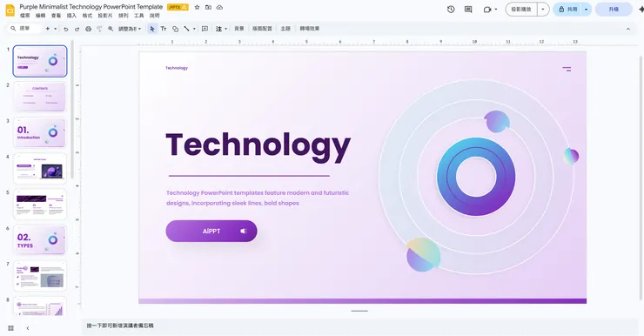Screen dimensions: 644x336
Task: Click the small Technology header on the slide
Action: click(x=177, y=68)
